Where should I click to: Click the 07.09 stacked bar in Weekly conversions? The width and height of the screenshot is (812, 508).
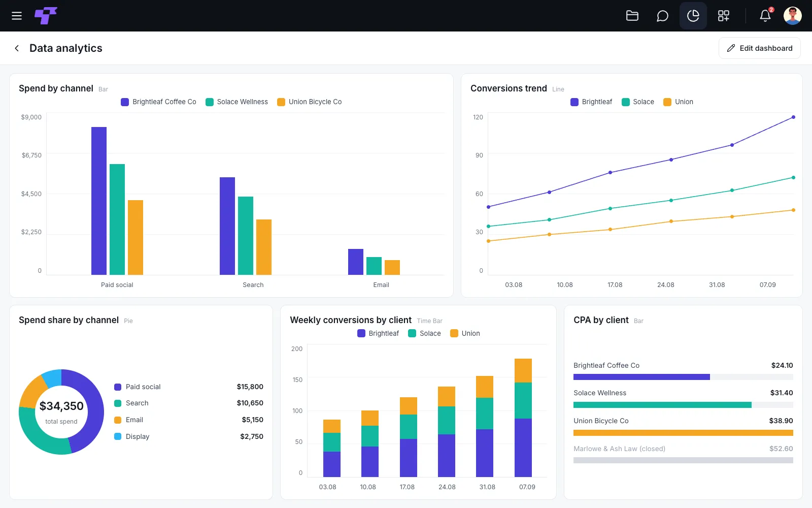tap(523, 418)
